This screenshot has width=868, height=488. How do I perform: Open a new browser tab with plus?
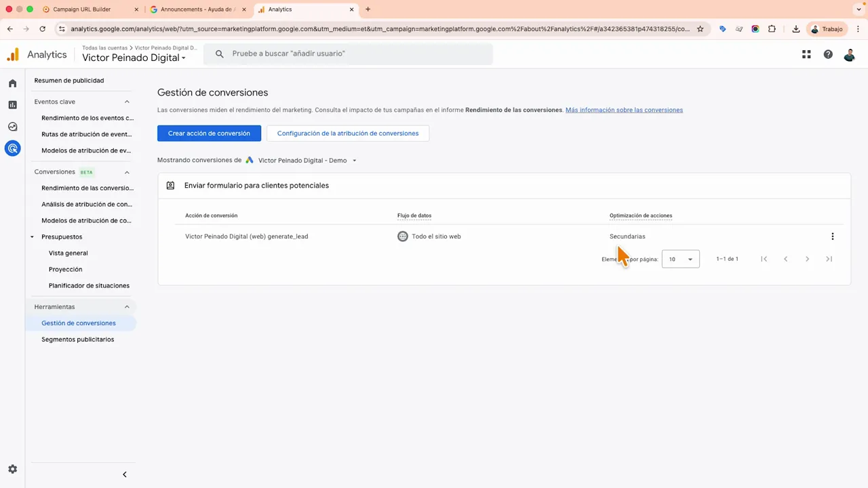pos(368,9)
